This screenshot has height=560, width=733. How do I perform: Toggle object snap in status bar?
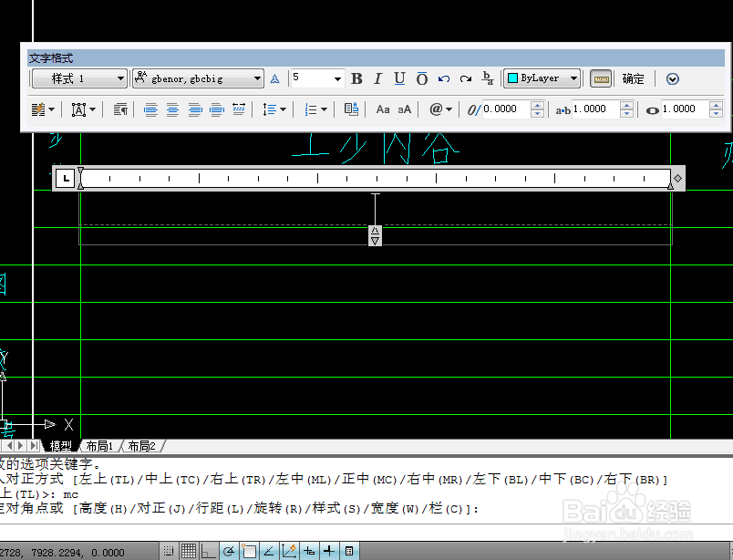[x=249, y=551]
